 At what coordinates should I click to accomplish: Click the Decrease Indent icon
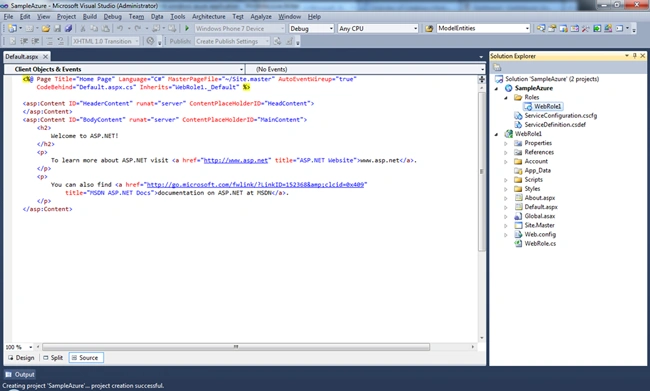click(24, 41)
